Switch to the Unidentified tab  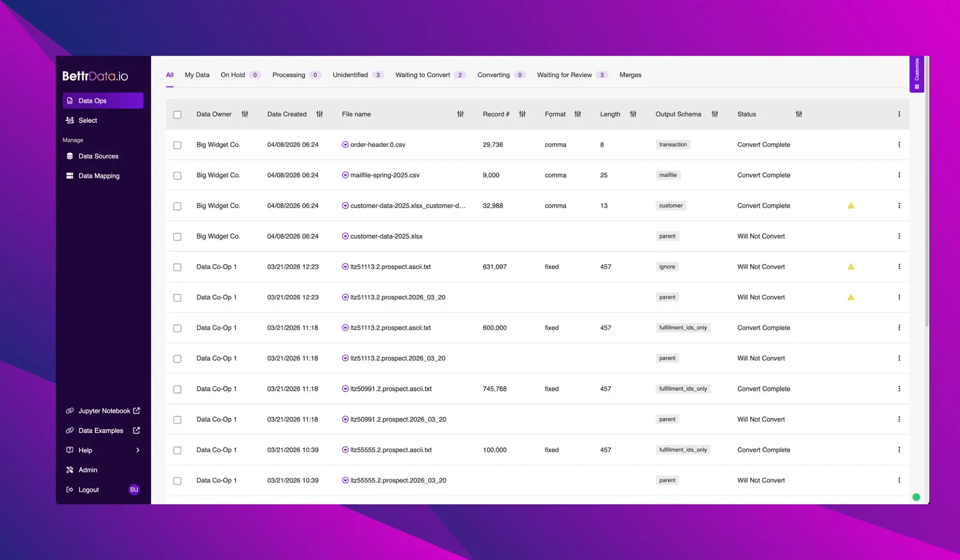[x=350, y=75]
